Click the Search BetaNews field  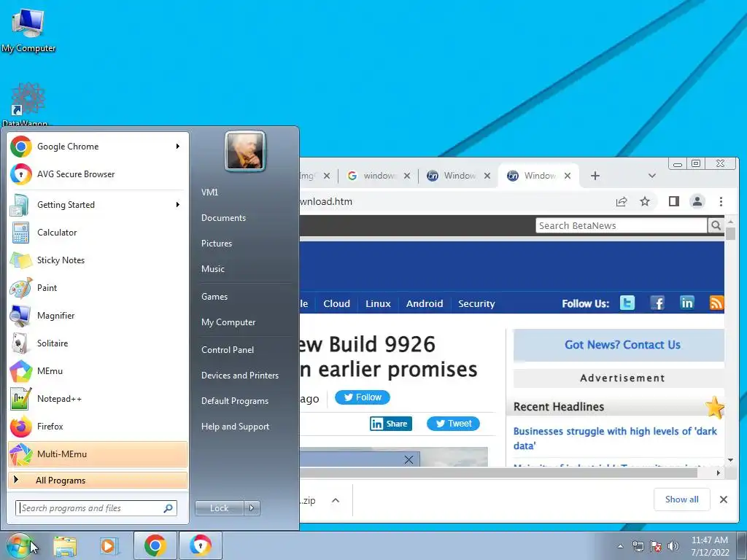(622, 226)
